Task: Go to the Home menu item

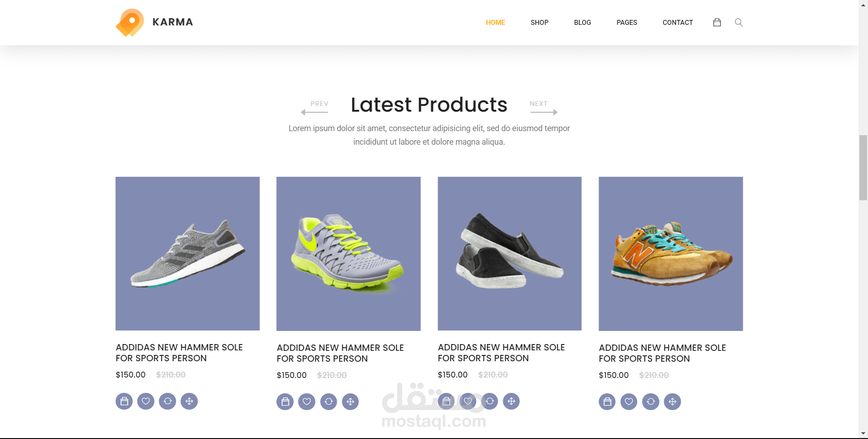Action: (x=495, y=23)
